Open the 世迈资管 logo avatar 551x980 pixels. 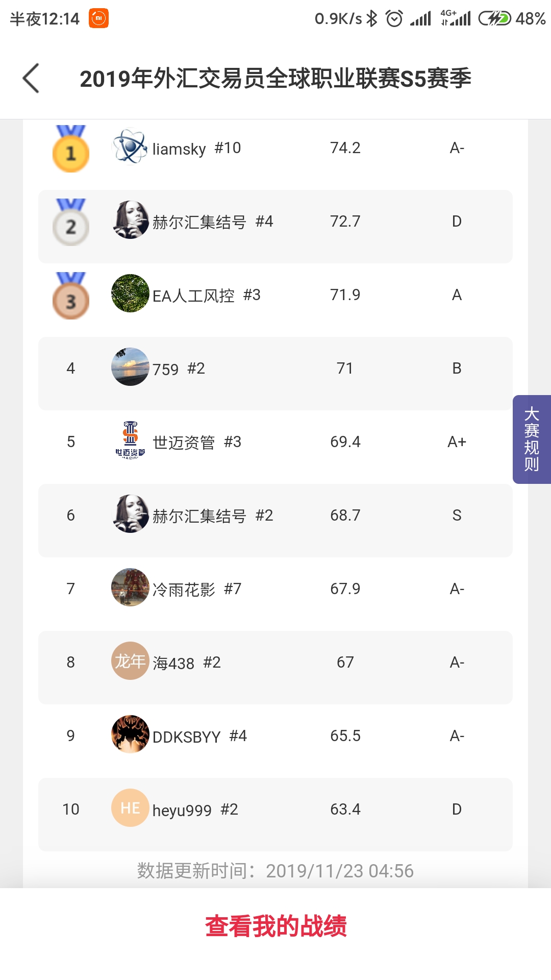(x=130, y=440)
